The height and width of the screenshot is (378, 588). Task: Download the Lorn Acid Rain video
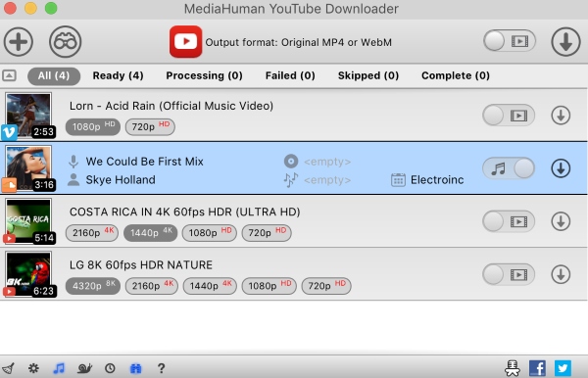561,115
